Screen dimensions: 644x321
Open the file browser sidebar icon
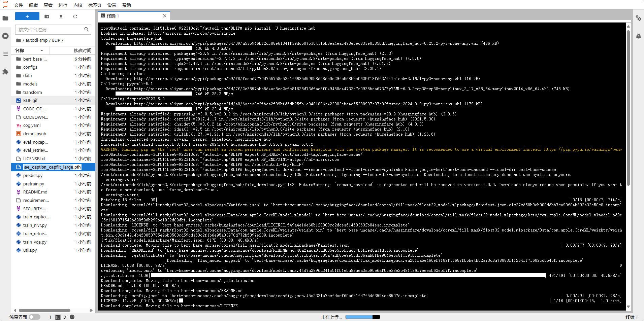[5, 18]
